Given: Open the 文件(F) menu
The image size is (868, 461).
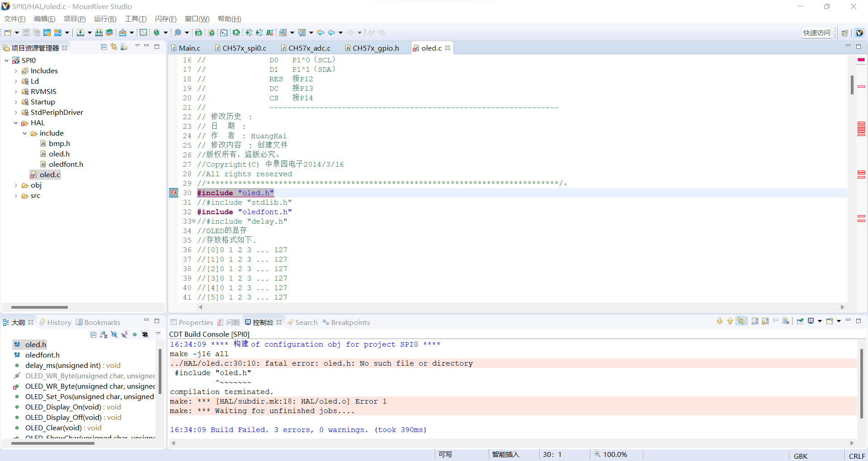Looking at the screenshot, I should click(x=14, y=19).
